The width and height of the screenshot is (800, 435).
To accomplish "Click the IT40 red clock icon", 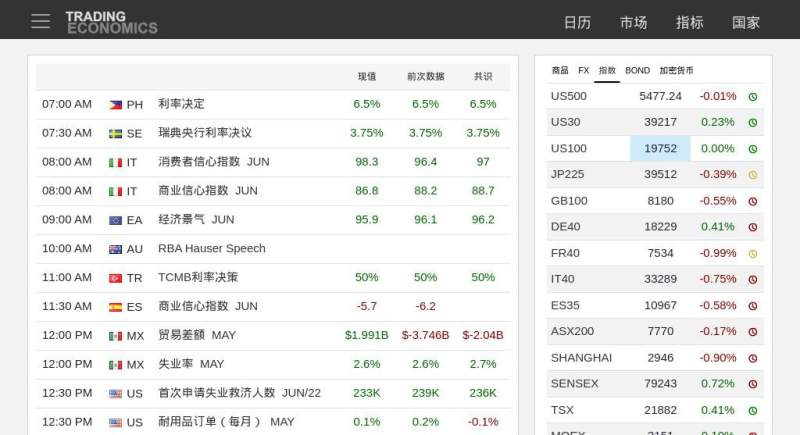I will (x=753, y=279).
